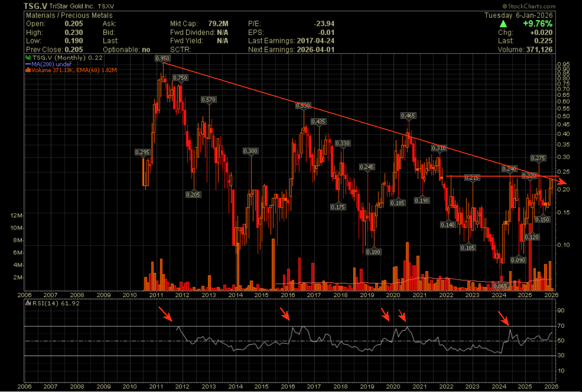
Task: Click the 0.750 price label
Action: coord(180,78)
